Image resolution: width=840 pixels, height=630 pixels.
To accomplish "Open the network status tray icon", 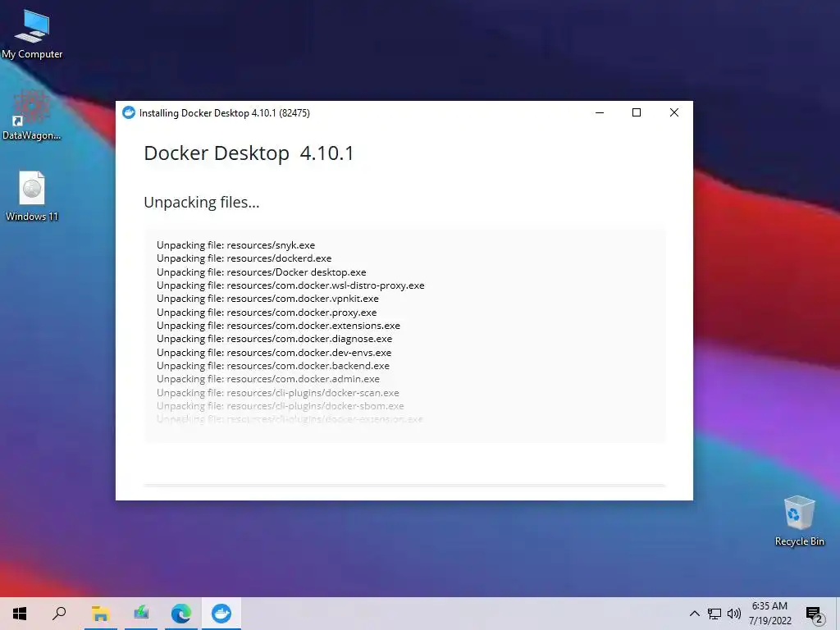I will pyautogui.click(x=714, y=614).
